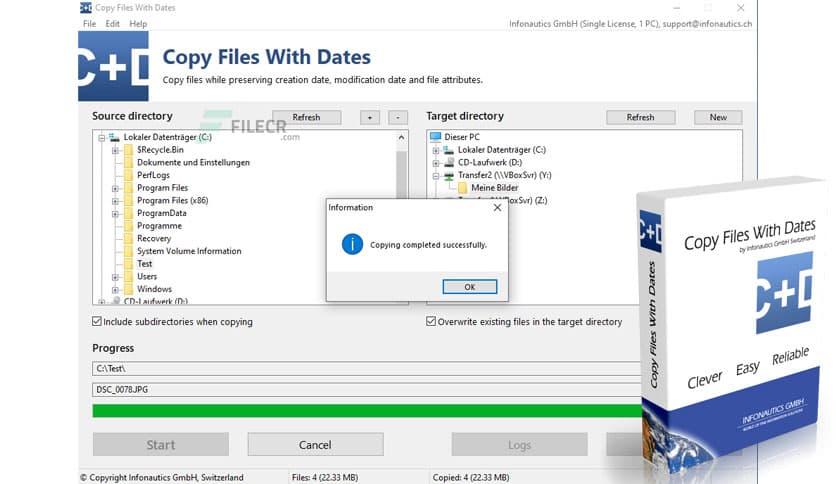Click the target C: drive icon

(448, 150)
